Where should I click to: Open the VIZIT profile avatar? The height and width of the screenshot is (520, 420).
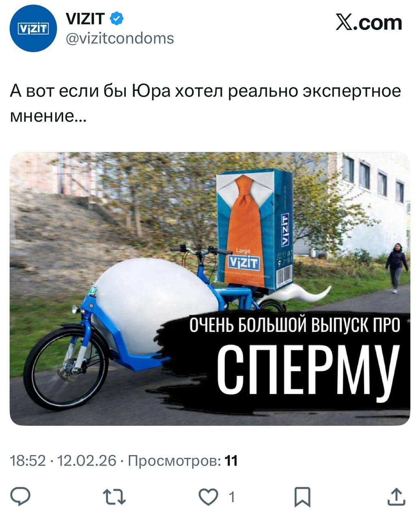[x=33, y=28]
